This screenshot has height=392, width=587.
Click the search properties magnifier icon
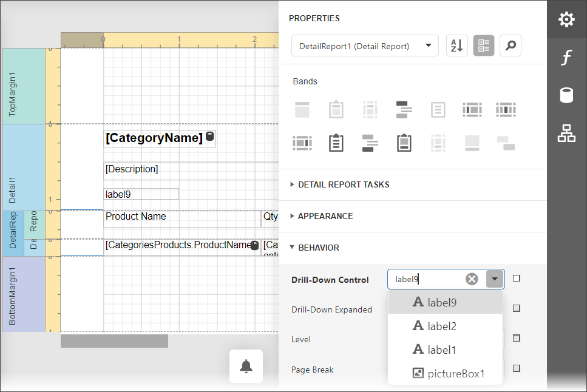[x=511, y=46]
